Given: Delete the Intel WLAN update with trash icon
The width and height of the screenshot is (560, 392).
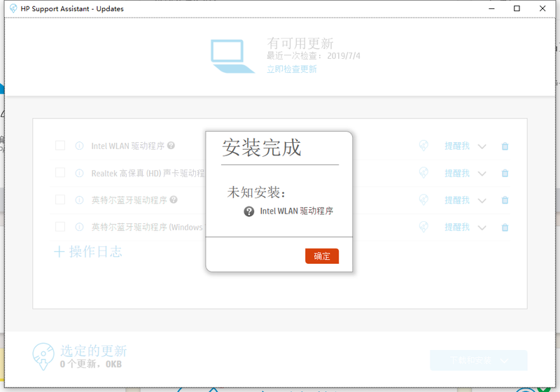Looking at the screenshot, I should point(505,146).
